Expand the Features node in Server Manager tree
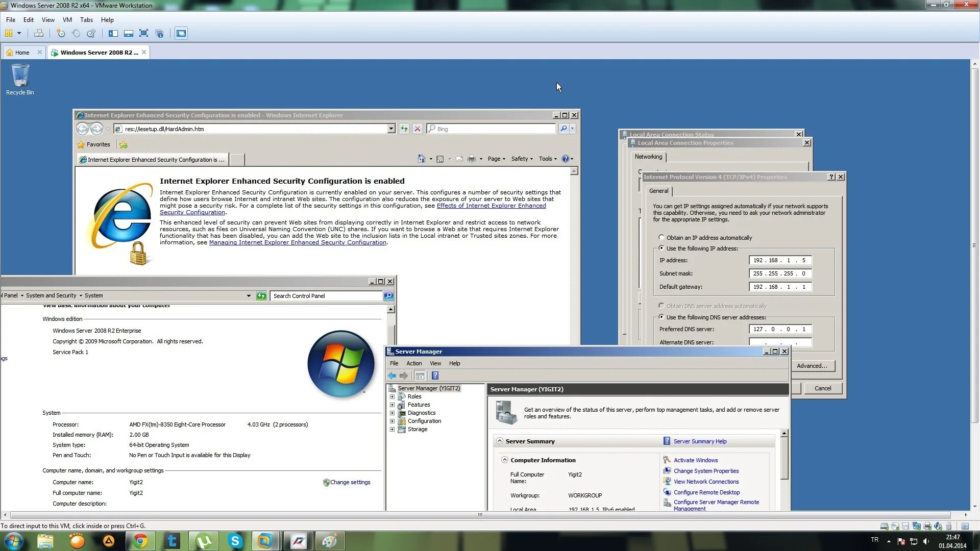 click(x=392, y=405)
